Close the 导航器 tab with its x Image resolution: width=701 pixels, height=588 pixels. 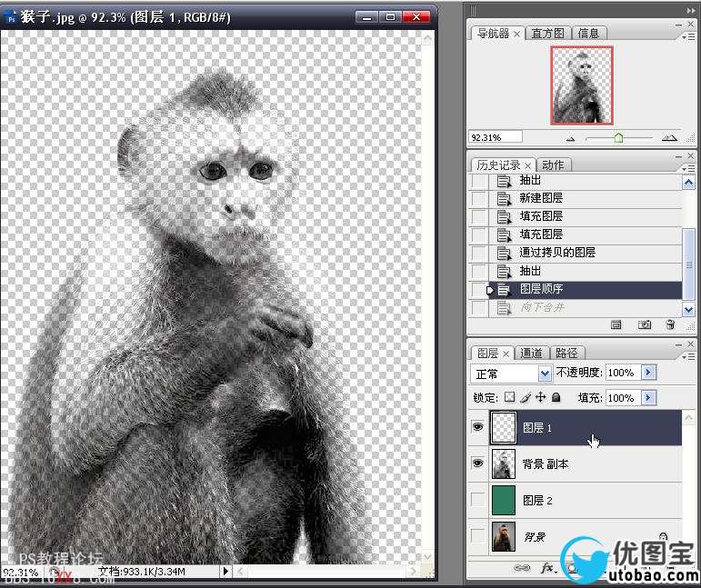pyautogui.click(x=516, y=34)
